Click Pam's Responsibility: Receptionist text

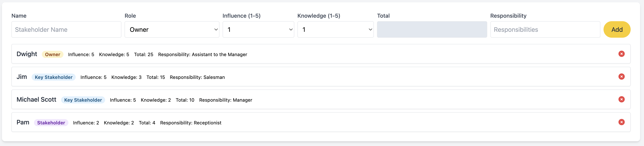[191, 122]
